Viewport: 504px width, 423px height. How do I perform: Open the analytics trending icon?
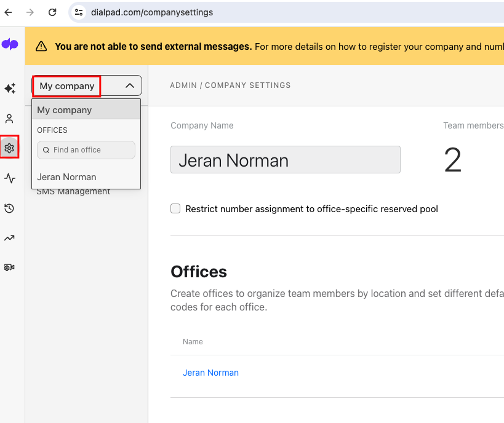pyautogui.click(x=9, y=238)
